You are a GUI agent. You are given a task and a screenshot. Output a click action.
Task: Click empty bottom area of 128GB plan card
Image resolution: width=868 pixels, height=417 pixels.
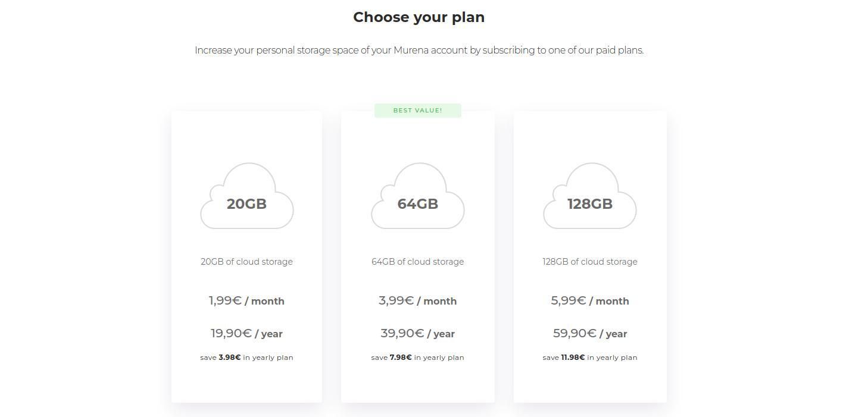(x=589, y=384)
